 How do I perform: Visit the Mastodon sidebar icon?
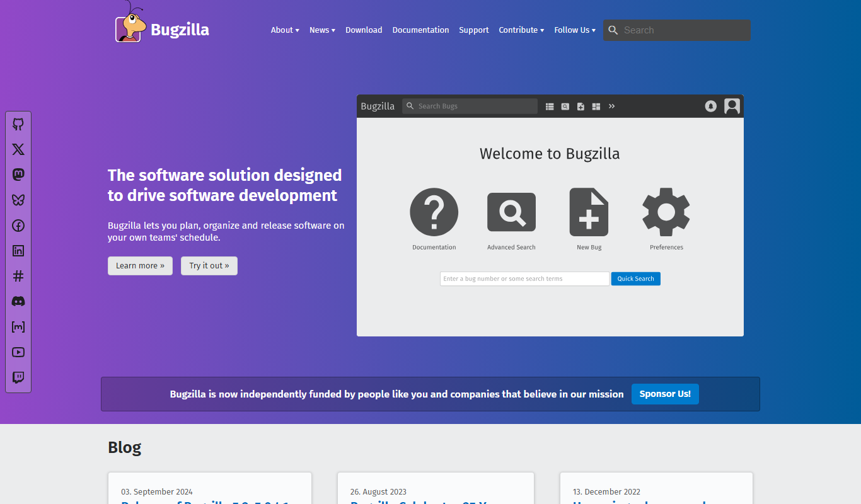coord(18,175)
